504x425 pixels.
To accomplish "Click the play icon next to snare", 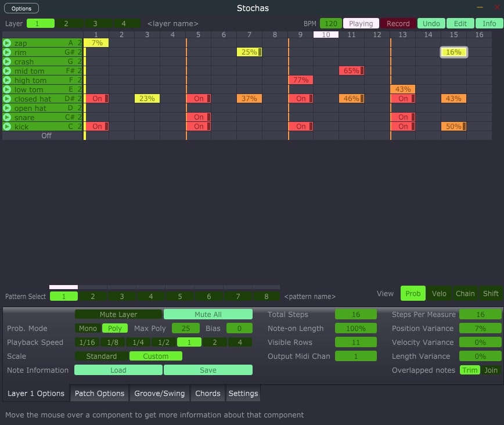I will [x=6, y=117].
